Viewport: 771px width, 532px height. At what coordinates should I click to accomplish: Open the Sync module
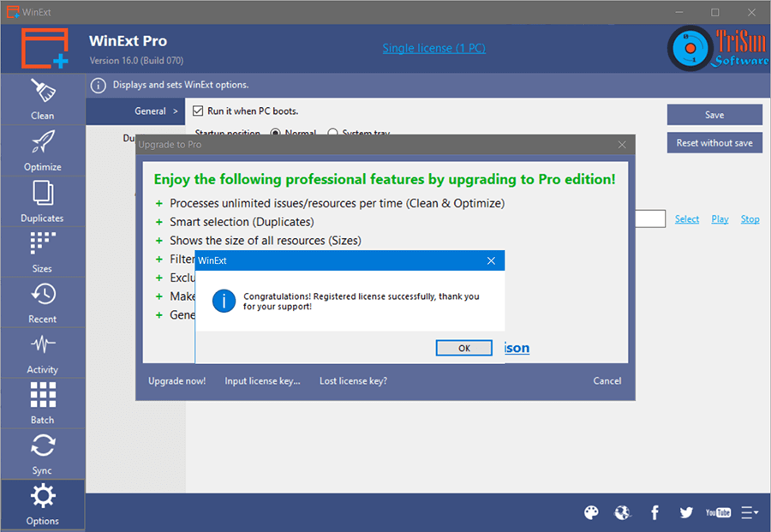[43, 454]
